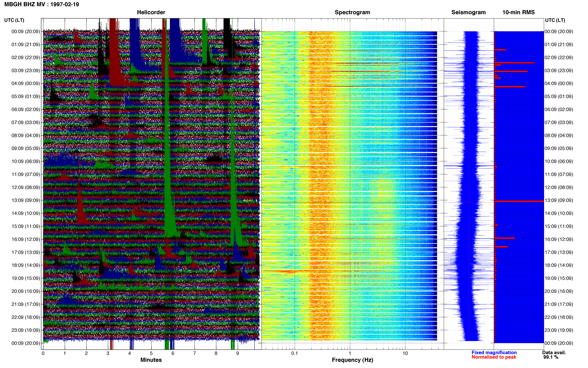
Task: Click the '9' tick on Minutes axis
Action: [x=238, y=353]
